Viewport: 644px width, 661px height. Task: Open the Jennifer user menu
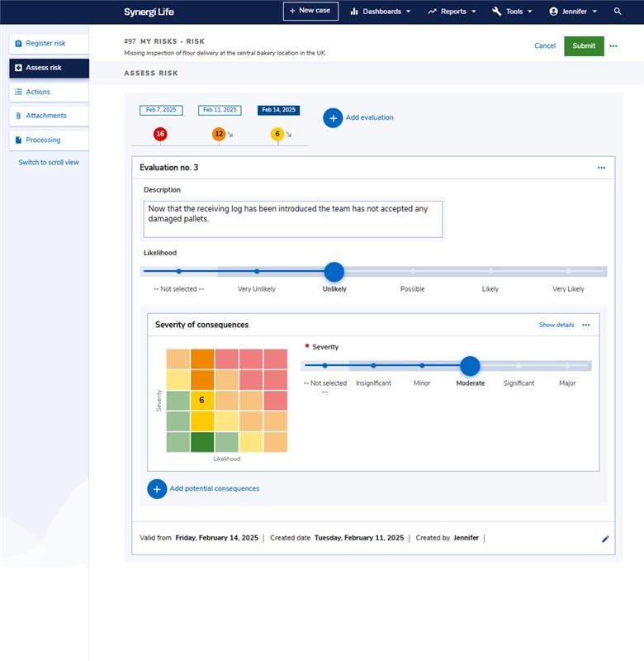coord(574,12)
